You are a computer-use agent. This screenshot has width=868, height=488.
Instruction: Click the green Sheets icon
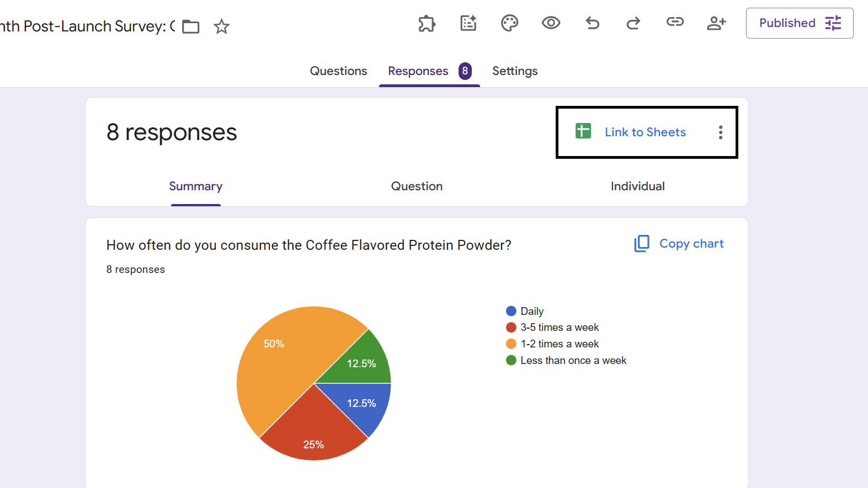[583, 131]
